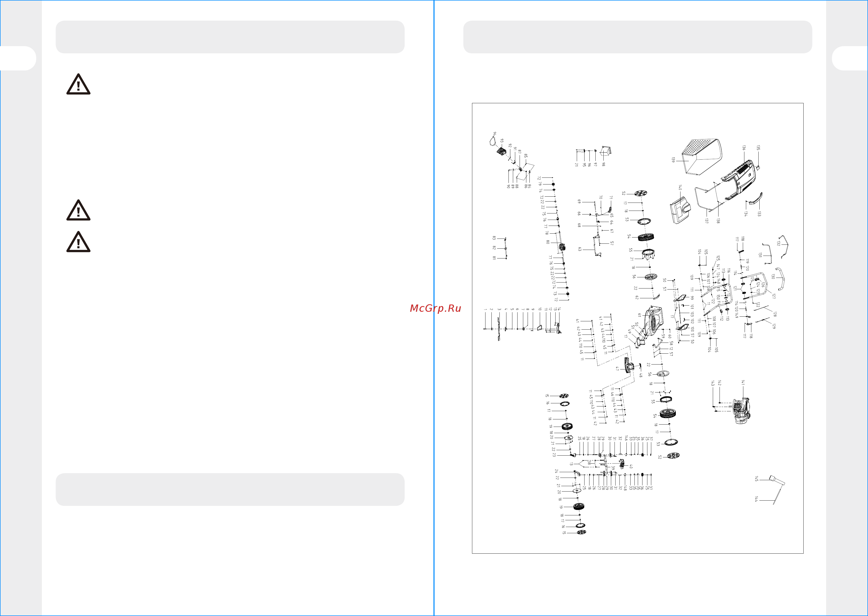Click the first warning triangle icon
Viewport: 868px width, 616px height.
(78, 84)
